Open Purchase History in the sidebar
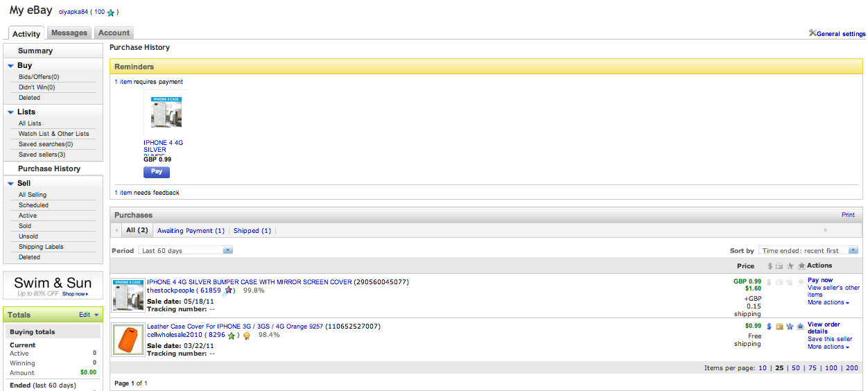868x391 pixels. [x=49, y=168]
